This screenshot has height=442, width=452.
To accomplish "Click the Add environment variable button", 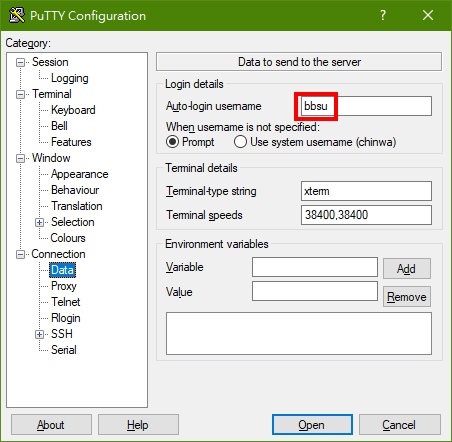I will coord(407,268).
